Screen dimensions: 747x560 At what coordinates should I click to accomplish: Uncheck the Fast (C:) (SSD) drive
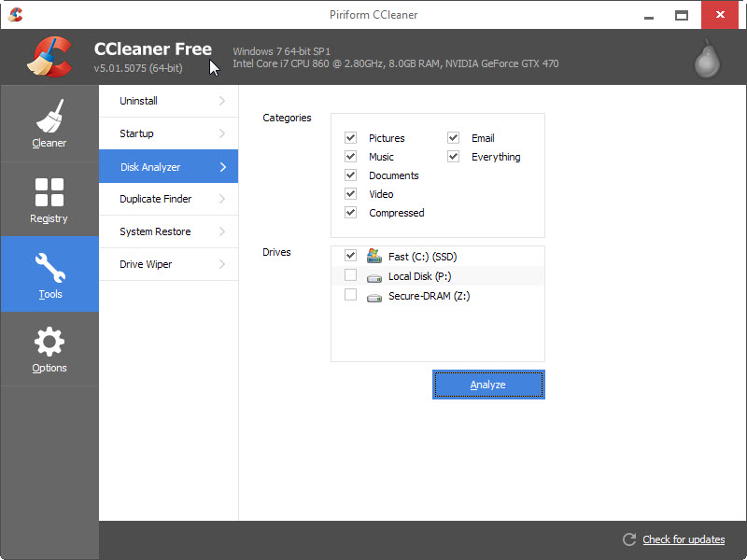tap(351, 255)
